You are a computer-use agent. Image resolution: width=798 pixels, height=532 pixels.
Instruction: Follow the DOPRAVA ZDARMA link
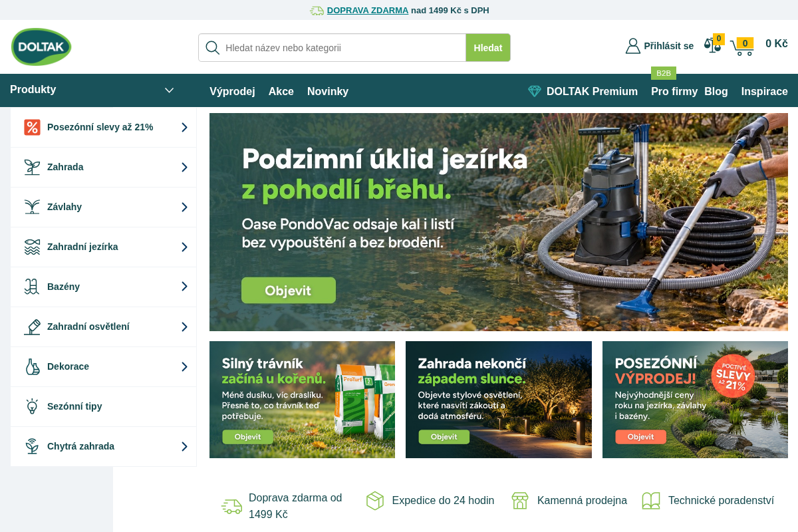368,11
